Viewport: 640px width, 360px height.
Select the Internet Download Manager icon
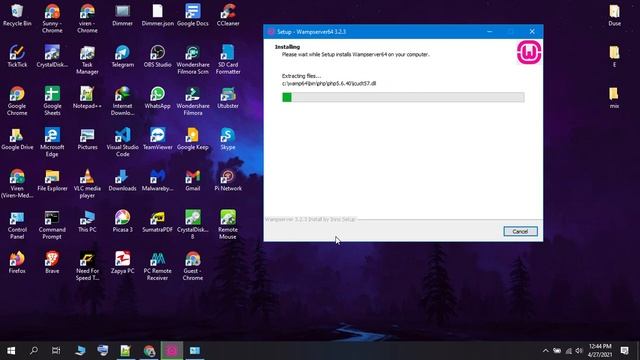click(122, 101)
